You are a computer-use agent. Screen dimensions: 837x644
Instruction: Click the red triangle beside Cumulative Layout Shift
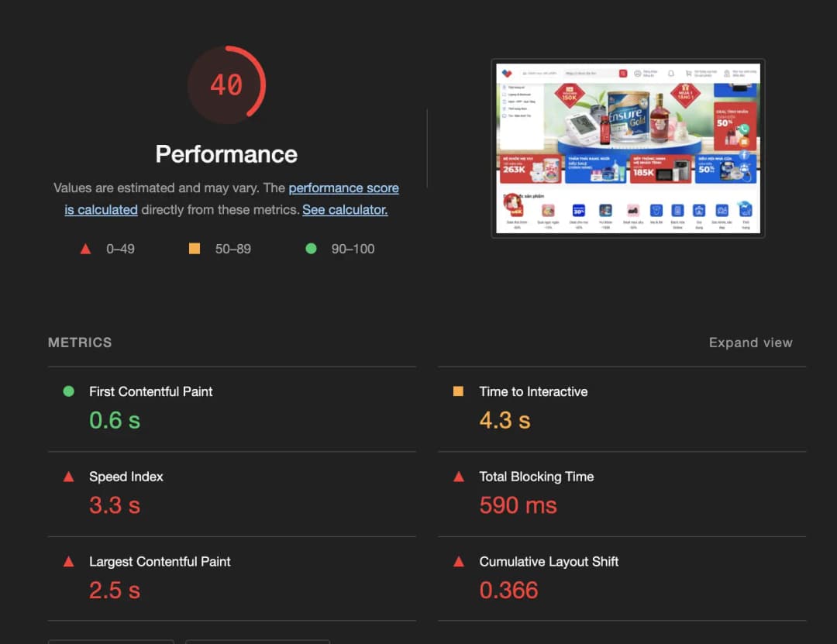tap(458, 561)
